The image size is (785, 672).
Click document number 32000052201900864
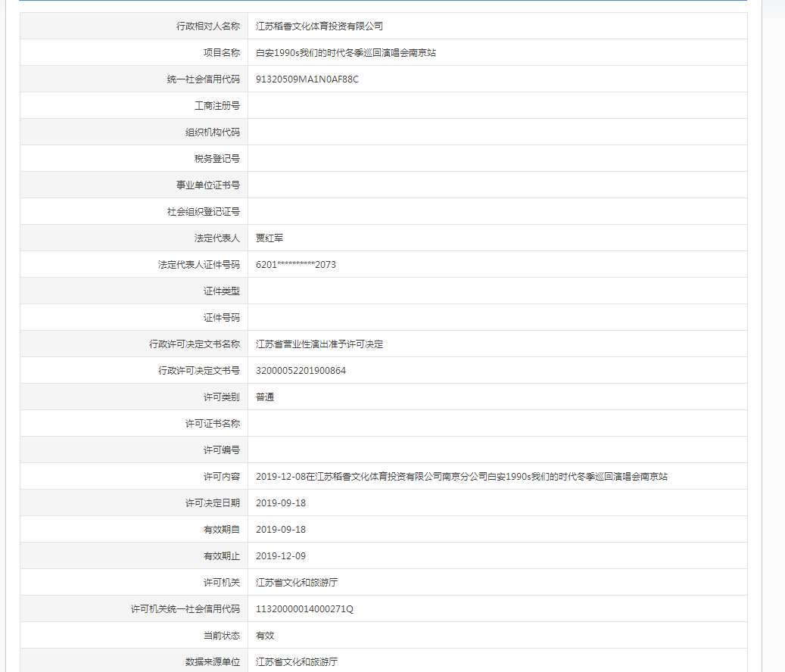301,371
